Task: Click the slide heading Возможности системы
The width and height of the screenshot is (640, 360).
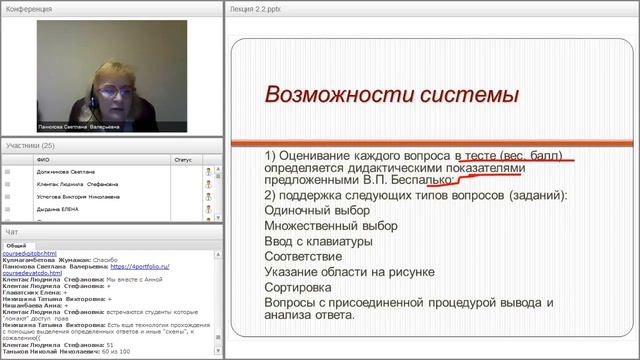Action: point(392,94)
